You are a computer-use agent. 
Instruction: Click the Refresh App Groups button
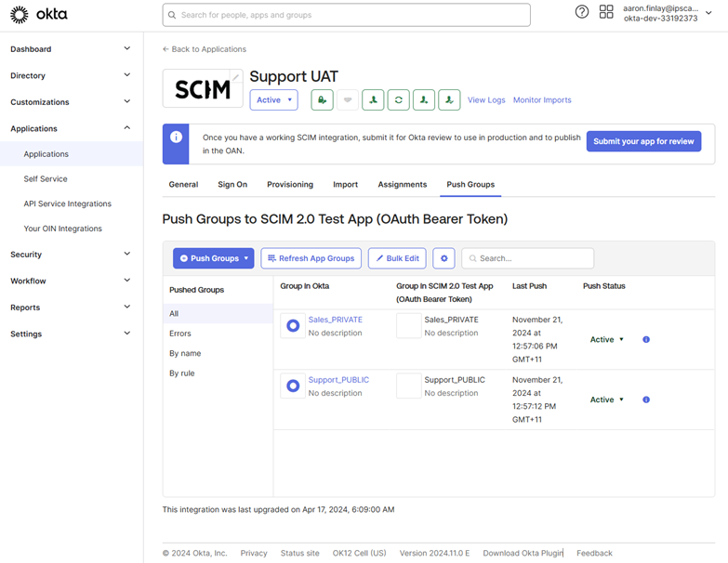[311, 258]
